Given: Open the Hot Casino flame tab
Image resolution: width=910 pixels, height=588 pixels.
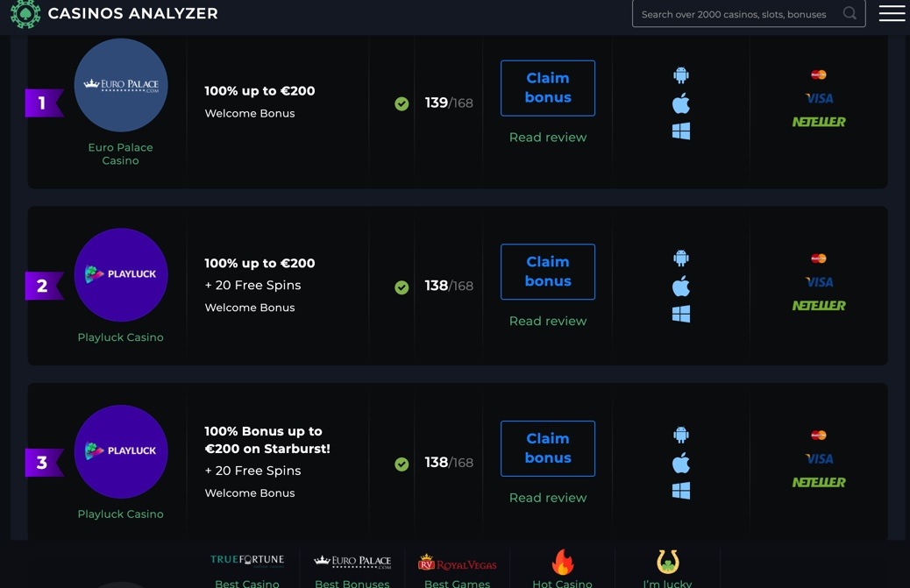Looking at the screenshot, I should 562,569.
